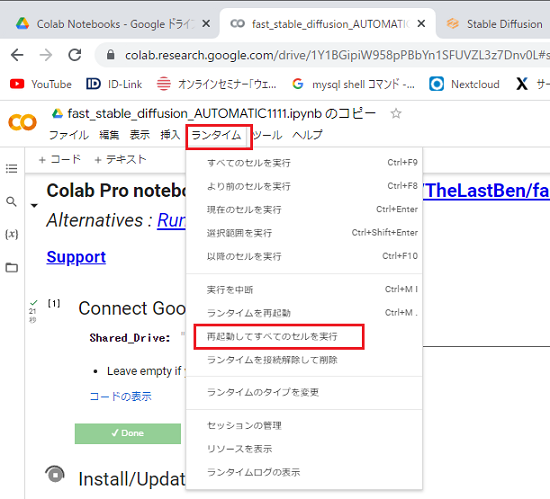550x499 pixels.
Task: Follow the Support link
Action: point(76,257)
